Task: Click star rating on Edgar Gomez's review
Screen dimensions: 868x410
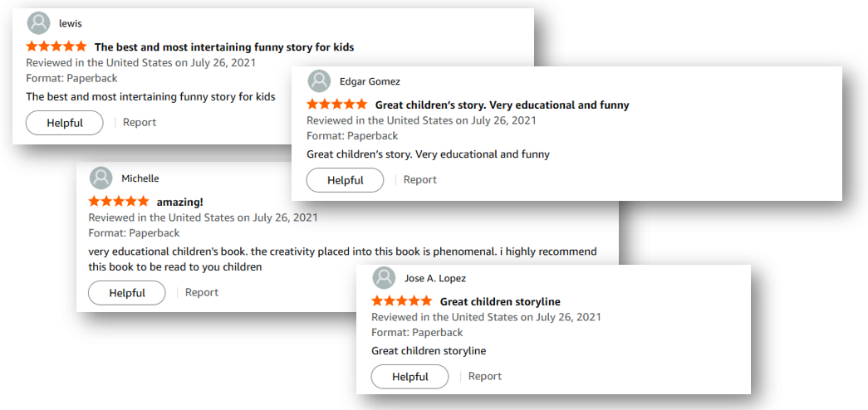Action: pos(337,105)
